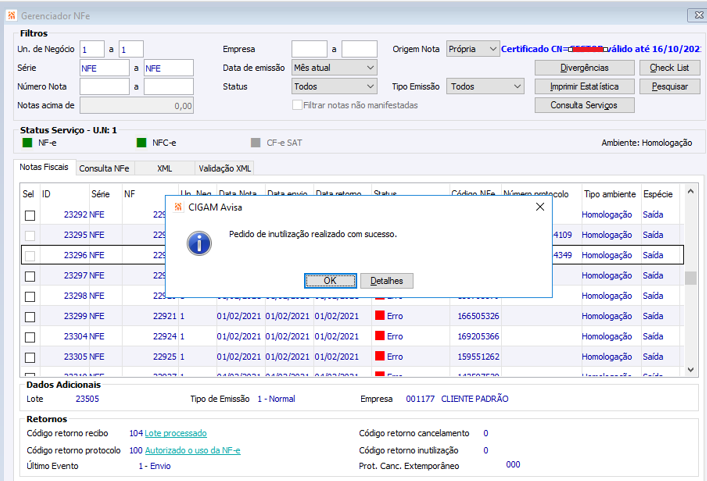The image size is (707, 481).
Task: Expand the Status filter dropdown
Action: (333, 87)
